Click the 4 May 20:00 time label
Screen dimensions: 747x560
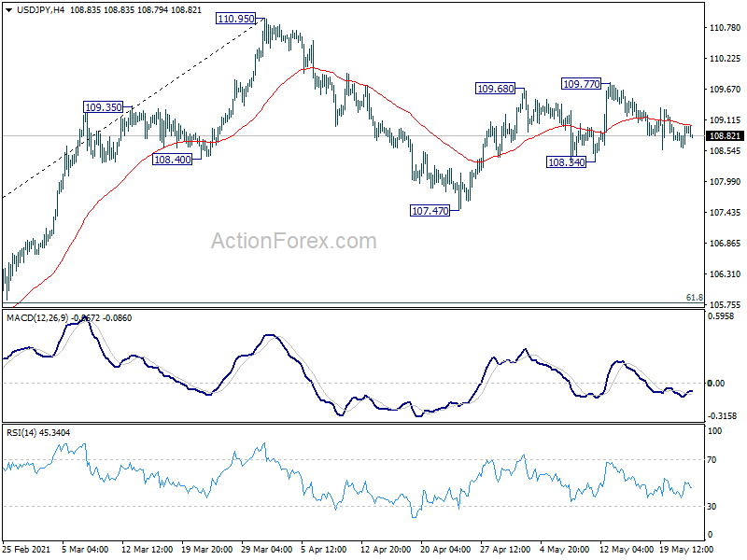[565, 550]
